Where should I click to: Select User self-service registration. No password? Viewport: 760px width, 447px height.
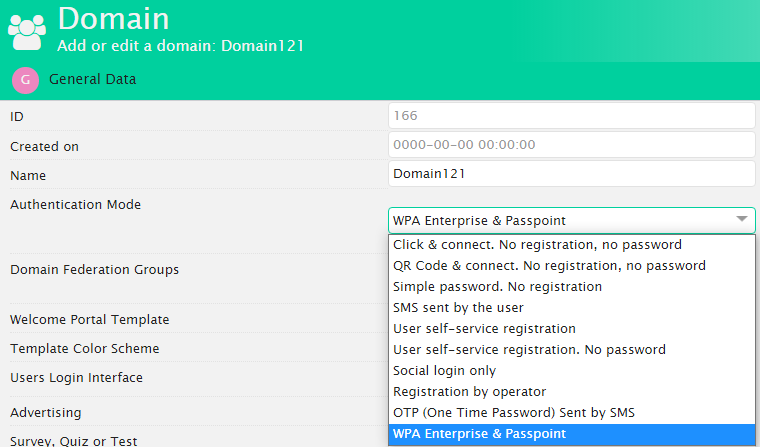[x=529, y=350]
